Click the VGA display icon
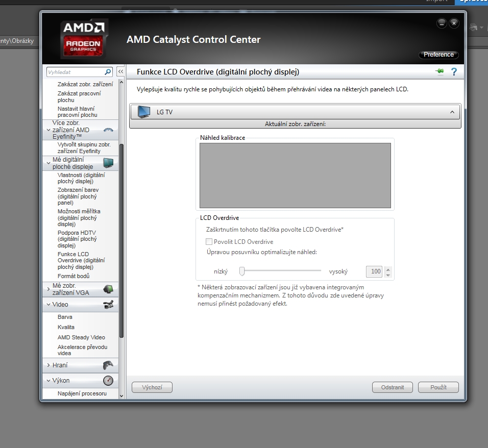The height and width of the screenshot is (448, 488). (108, 289)
